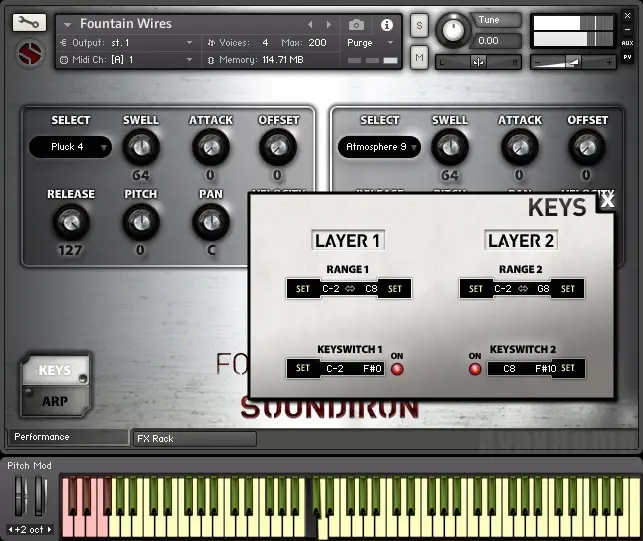Set Range 2 high key G8
The width and height of the screenshot is (643, 541).
tap(568, 289)
